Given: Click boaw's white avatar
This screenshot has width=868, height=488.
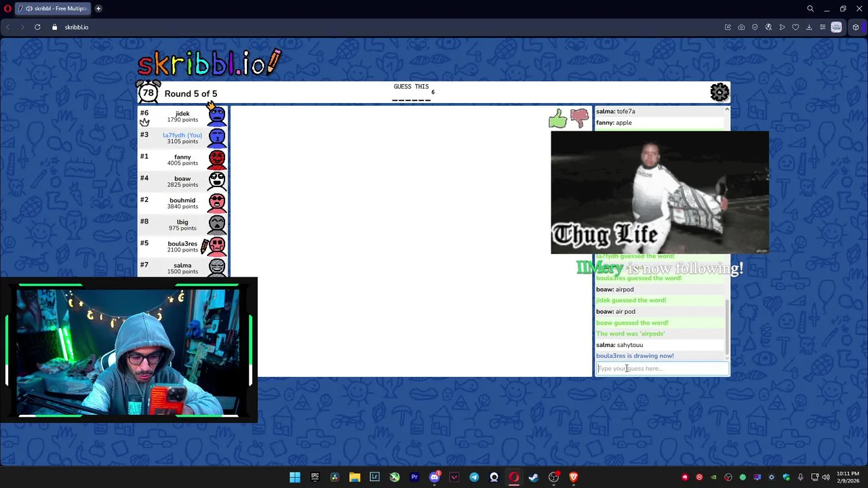Looking at the screenshot, I should tap(217, 181).
